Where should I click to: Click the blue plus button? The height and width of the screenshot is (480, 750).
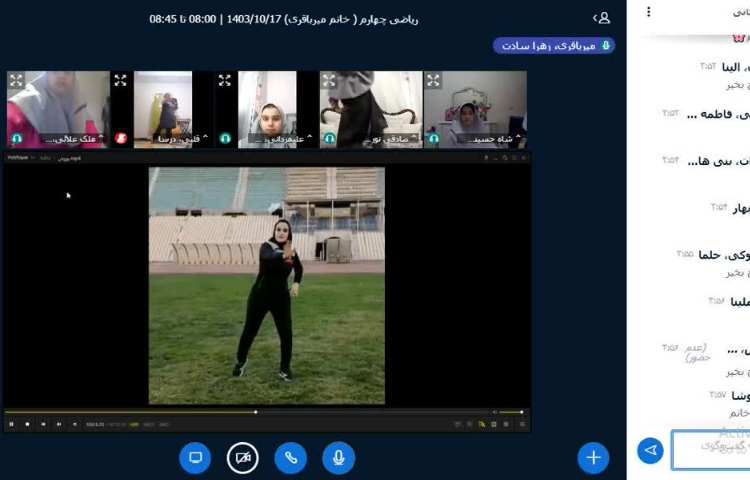(x=593, y=458)
